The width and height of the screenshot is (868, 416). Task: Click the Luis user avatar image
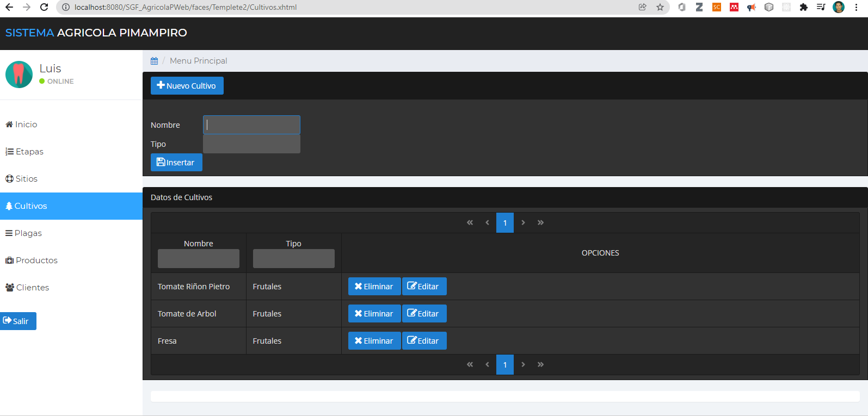[19, 74]
